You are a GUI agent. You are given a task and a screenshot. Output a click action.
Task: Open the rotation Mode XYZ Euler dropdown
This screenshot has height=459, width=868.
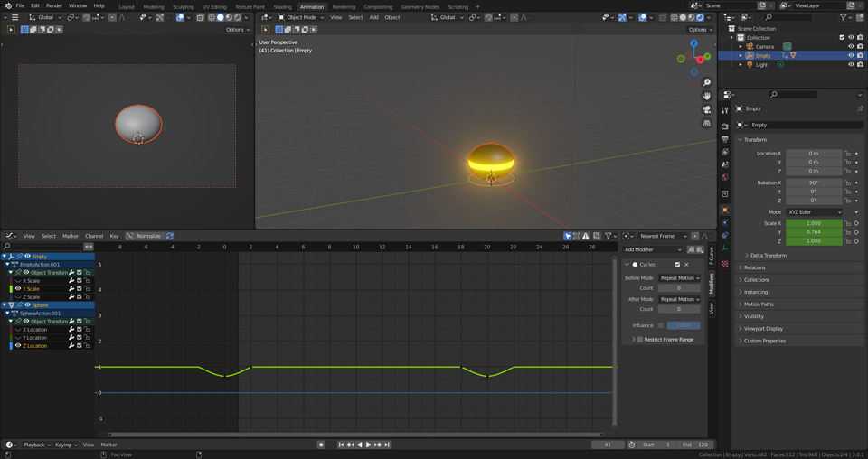(814, 212)
